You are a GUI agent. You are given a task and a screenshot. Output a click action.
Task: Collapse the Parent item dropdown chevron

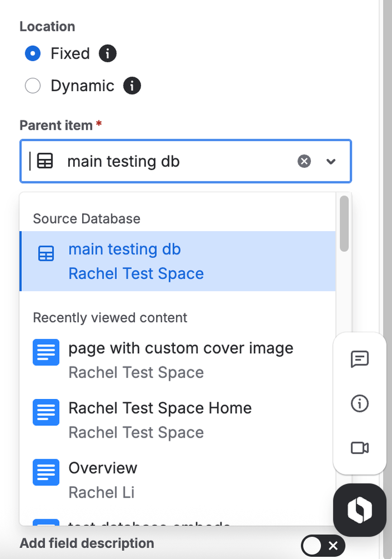(x=331, y=162)
